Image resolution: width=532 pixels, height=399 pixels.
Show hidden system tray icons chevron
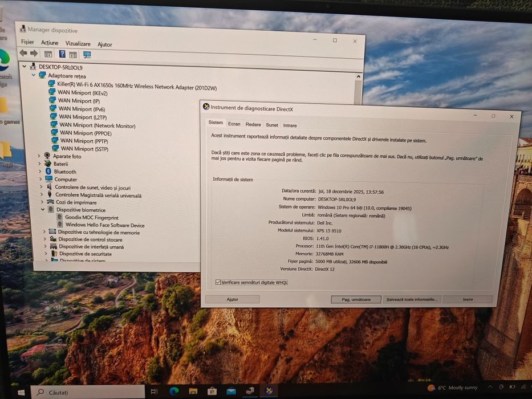490,386
